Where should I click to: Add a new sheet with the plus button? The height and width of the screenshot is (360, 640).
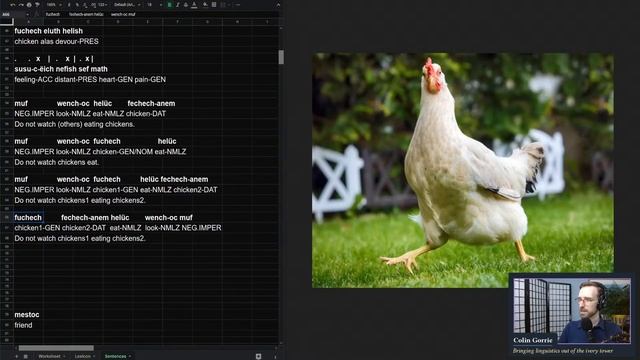coord(16,356)
